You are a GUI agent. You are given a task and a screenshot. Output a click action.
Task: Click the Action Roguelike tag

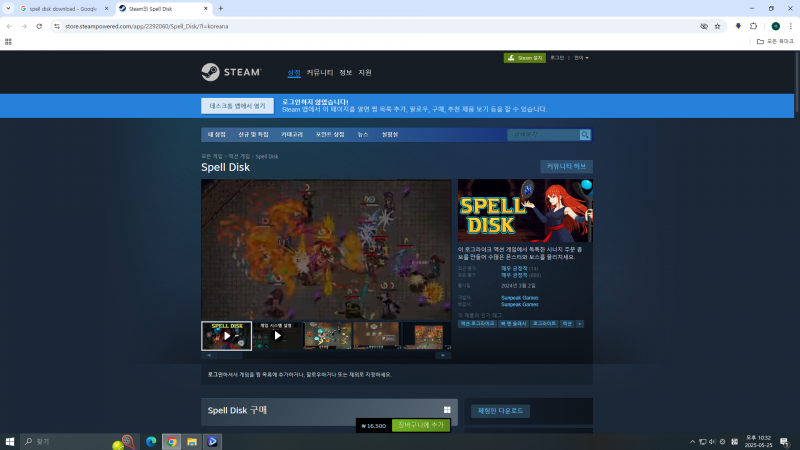pos(477,324)
